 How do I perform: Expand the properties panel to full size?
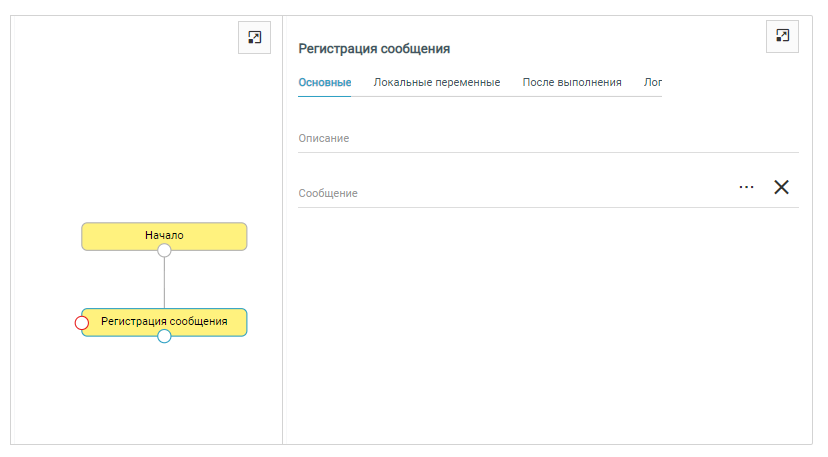(x=782, y=36)
